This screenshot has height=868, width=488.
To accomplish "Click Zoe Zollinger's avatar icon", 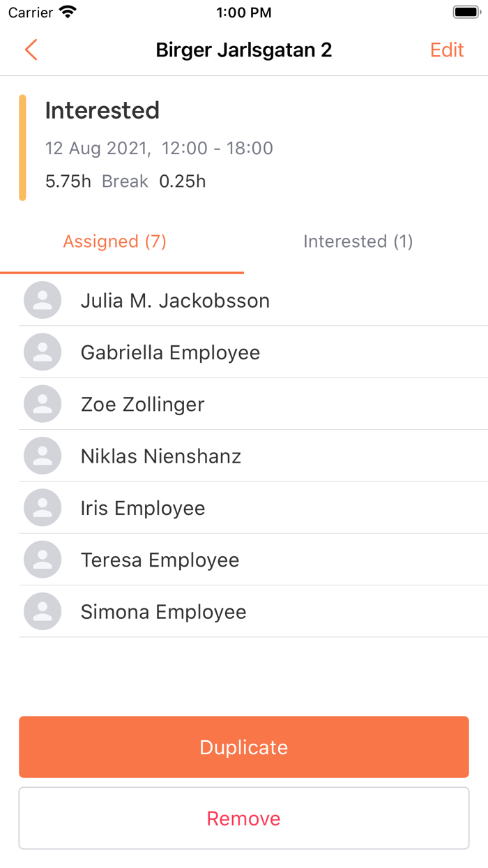I will pos(42,404).
